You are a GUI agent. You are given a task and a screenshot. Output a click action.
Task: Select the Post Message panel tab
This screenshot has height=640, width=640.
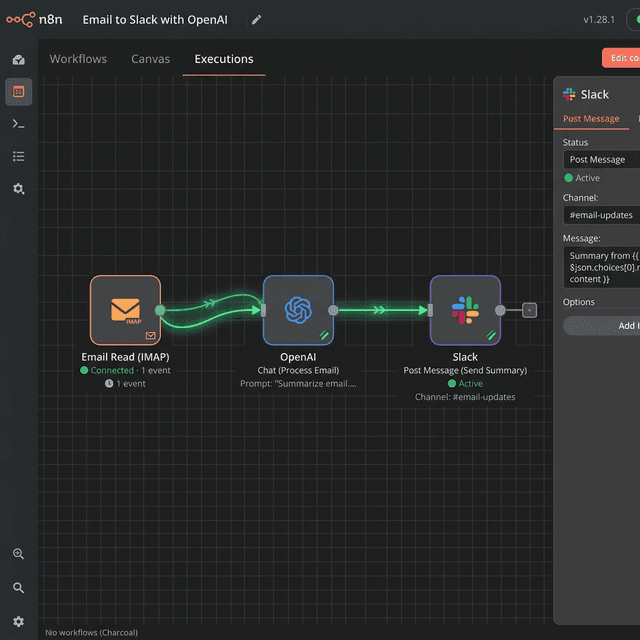591,119
